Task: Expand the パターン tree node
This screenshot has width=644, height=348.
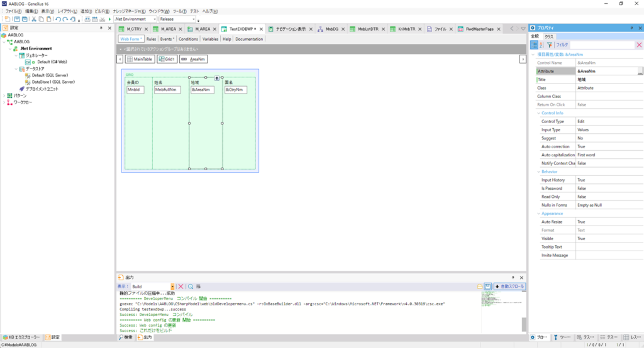Action: pyautogui.click(x=4, y=95)
